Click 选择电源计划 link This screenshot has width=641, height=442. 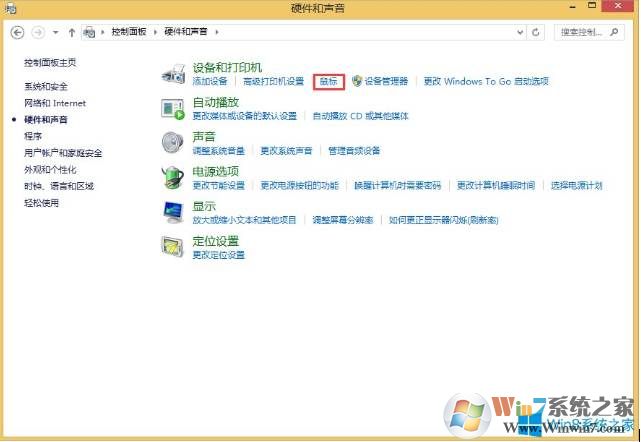[x=576, y=185]
